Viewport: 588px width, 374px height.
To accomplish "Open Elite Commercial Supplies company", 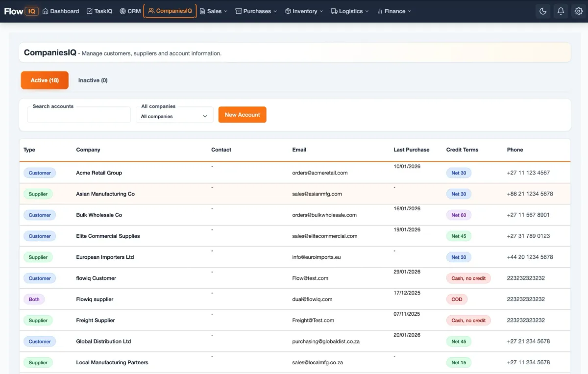I will 108,236.
